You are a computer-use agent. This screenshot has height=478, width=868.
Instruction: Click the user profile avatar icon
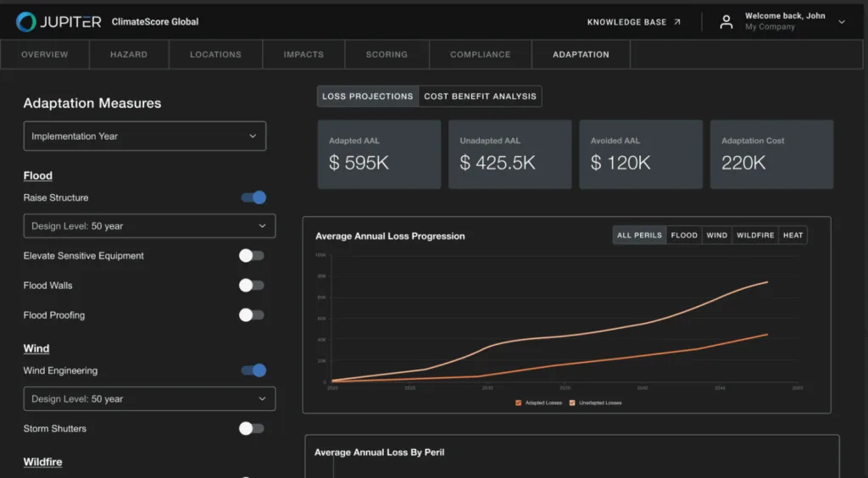726,22
